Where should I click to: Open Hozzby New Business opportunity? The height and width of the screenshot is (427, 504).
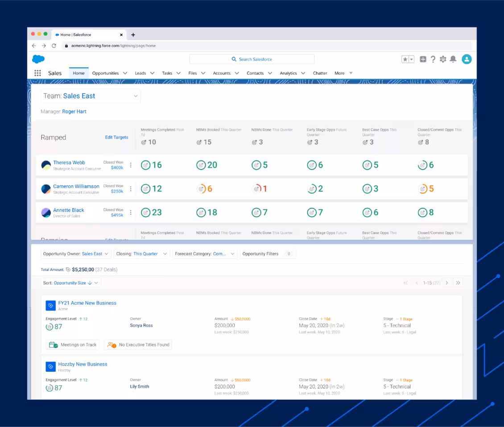click(83, 364)
